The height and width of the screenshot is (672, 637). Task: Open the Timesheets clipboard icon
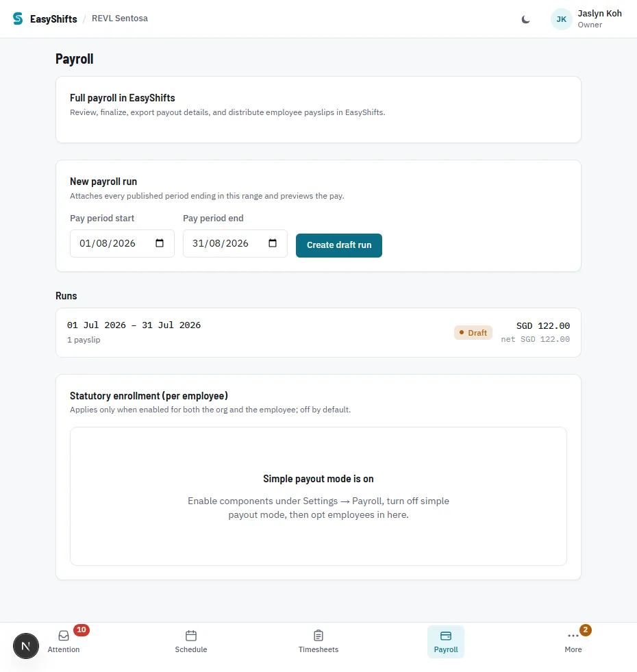coord(318,635)
